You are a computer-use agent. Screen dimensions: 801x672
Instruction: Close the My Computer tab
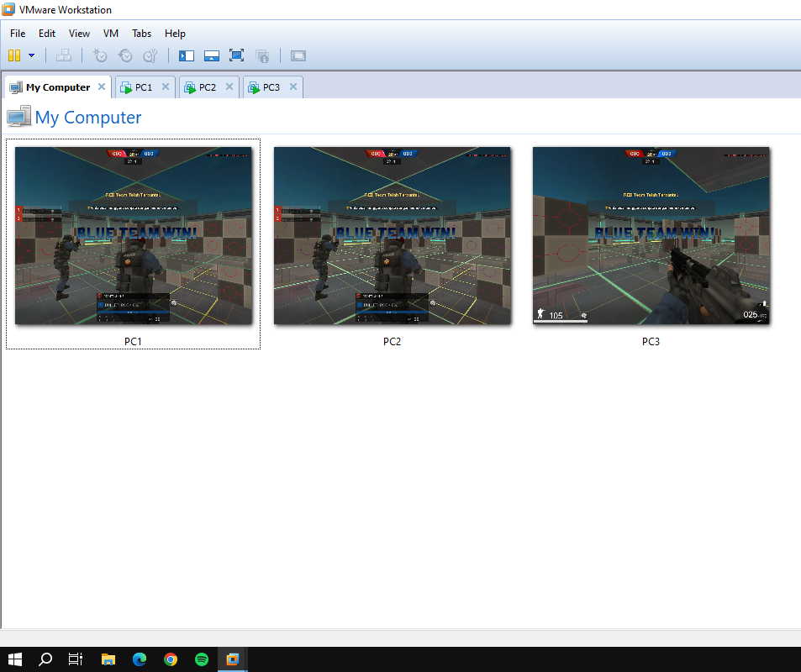(x=102, y=87)
